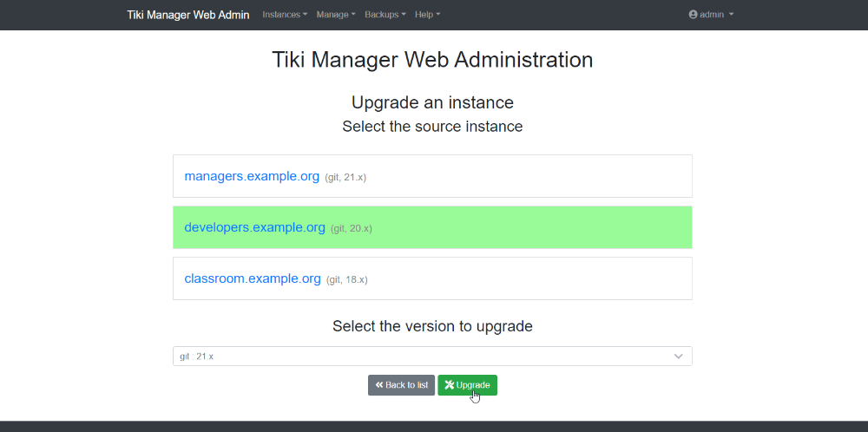Click the Instances caret arrow

click(305, 15)
